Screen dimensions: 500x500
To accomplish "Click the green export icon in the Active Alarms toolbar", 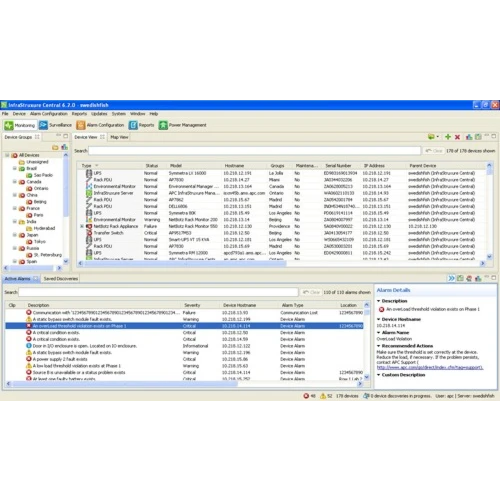I will pyautogui.click(x=460, y=278).
